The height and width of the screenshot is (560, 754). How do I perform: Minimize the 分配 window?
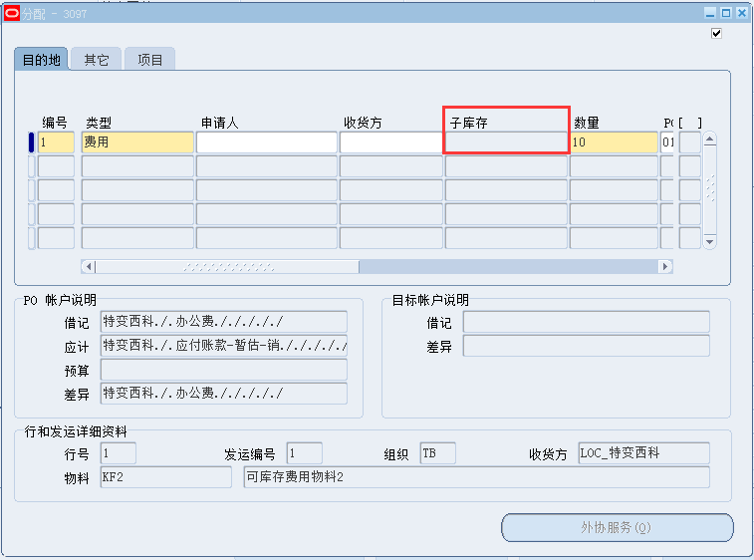[x=710, y=13]
